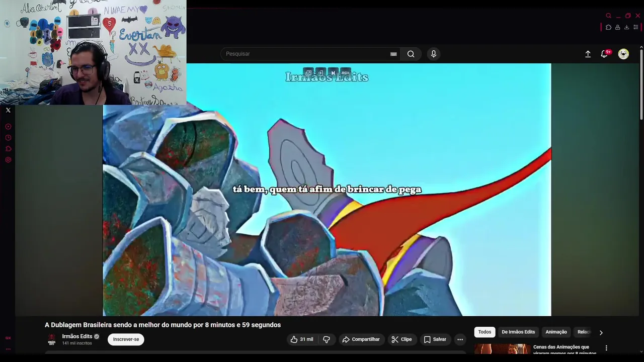Click the page vertical scrollbar thumb
The height and width of the screenshot is (362, 644).
click(641, 84)
